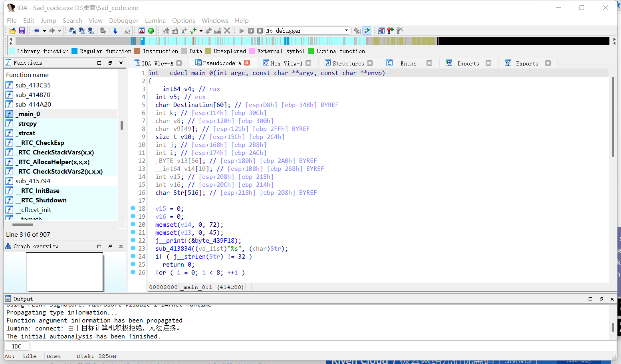Terminate the process with the stop button
Screen dimensions: 621x364
260,31
